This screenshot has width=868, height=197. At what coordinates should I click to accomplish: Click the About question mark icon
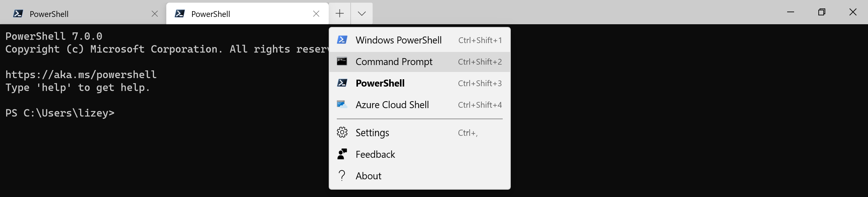pyautogui.click(x=342, y=176)
